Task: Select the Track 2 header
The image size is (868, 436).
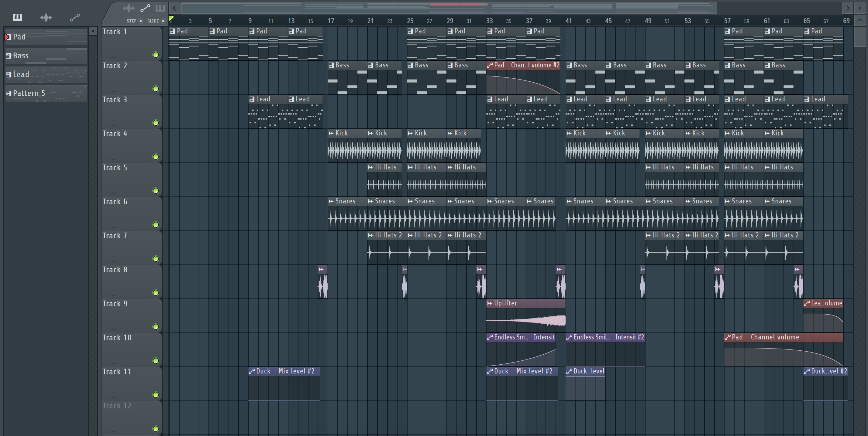Action: tap(132, 77)
